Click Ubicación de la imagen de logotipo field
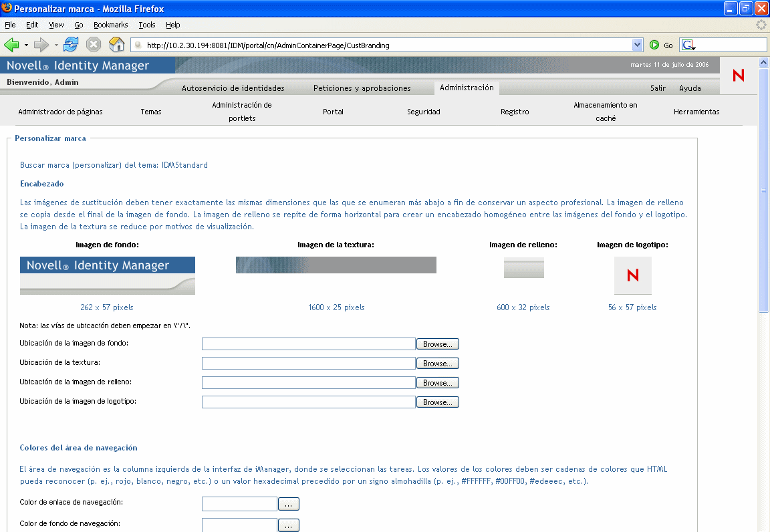Screen dimensions: 770x532 coord(308,402)
